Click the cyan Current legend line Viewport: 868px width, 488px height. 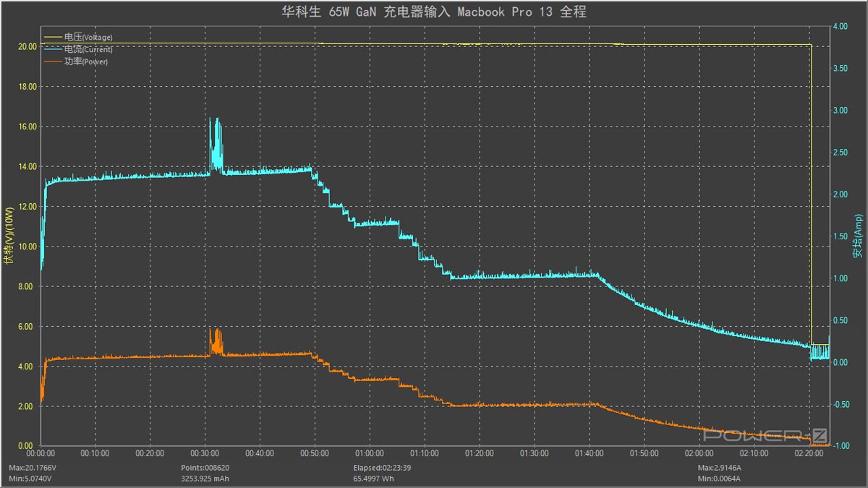point(54,49)
